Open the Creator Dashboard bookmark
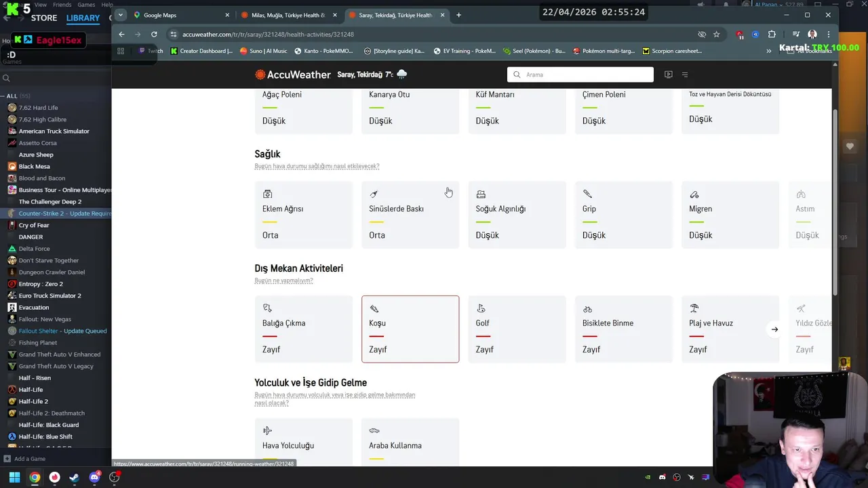 point(201,51)
